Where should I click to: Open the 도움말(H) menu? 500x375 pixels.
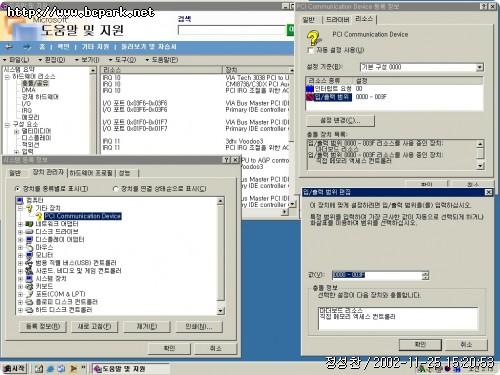point(162,60)
